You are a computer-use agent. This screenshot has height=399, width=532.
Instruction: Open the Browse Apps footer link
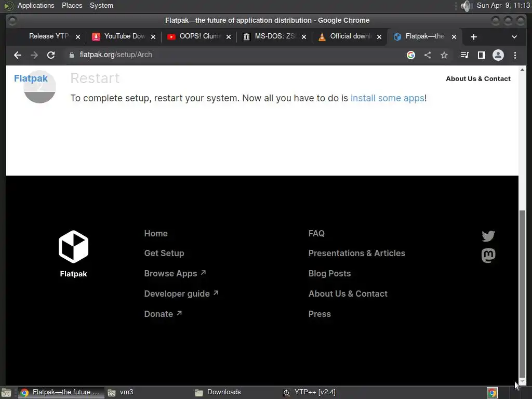point(175,273)
